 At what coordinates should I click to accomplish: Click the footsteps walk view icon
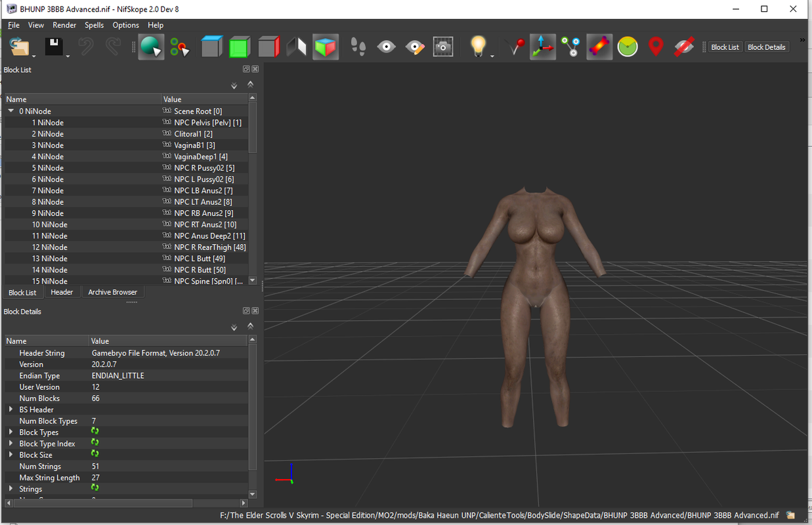(x=358, y=47)
